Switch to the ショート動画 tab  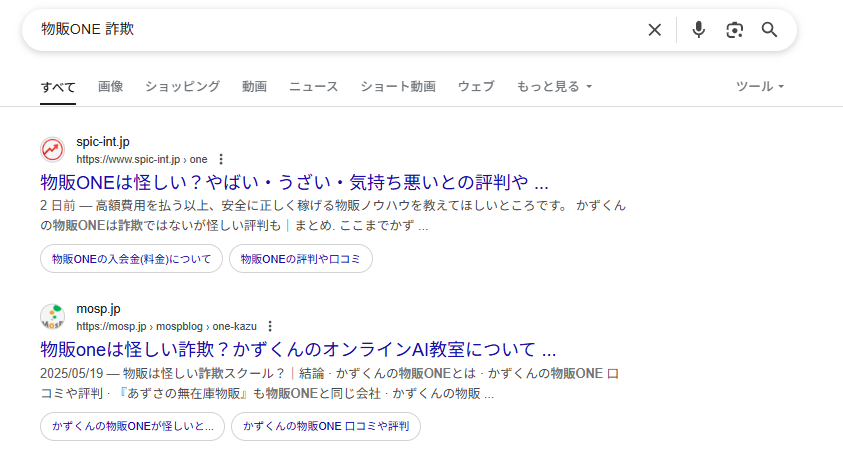[x=398, y=87]
